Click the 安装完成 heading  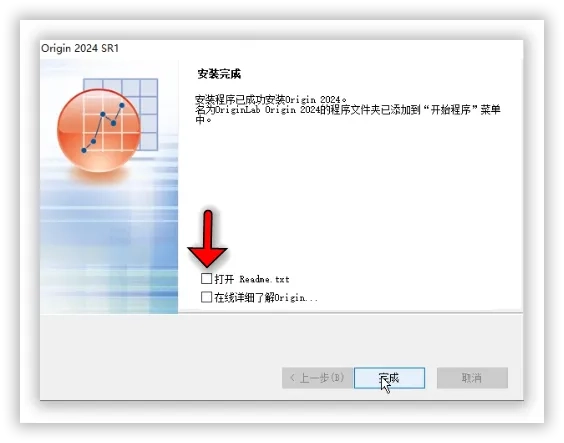coord(219,74)
